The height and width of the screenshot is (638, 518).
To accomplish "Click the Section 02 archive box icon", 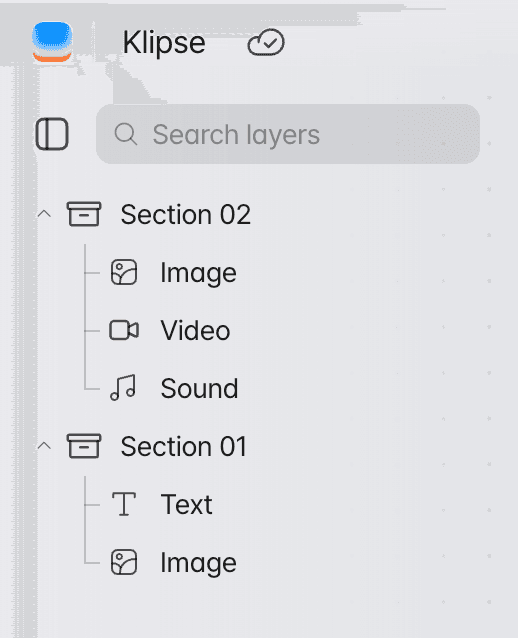I will (84, 214).
